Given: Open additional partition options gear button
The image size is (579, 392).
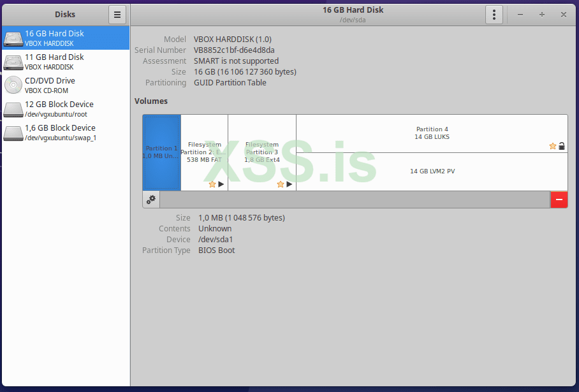Looking at the screenshot, I should pos(151,200).
